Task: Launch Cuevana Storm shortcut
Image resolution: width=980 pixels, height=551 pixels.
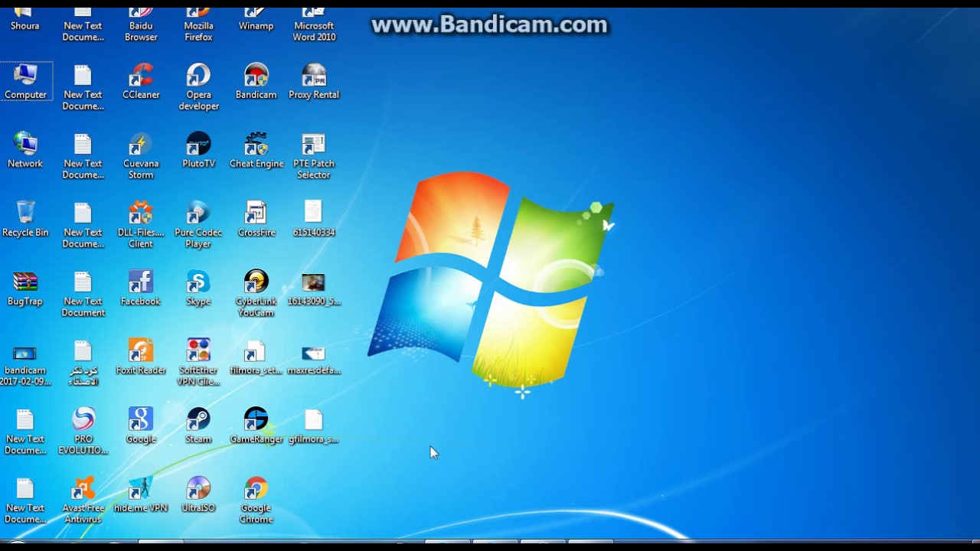Action: tap(141, 156)
